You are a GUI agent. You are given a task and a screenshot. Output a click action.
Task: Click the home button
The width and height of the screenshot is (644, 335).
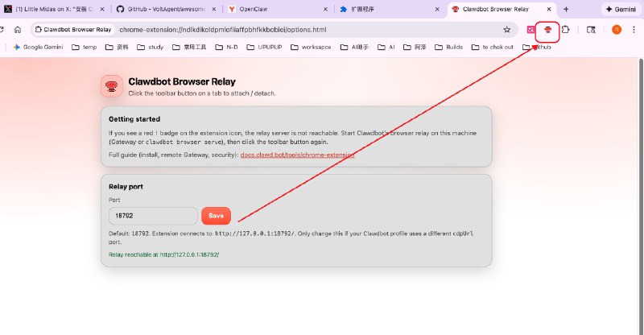point(18,30)
